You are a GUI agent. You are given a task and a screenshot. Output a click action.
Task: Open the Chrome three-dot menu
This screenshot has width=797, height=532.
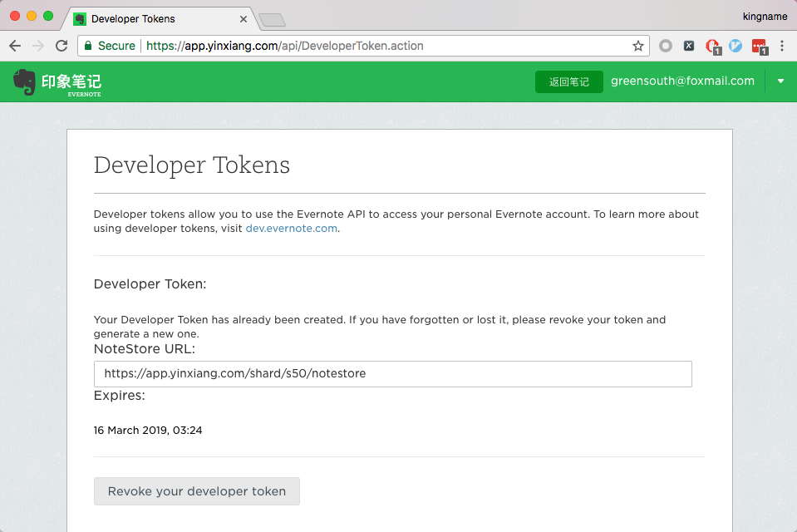coord(782,46)
